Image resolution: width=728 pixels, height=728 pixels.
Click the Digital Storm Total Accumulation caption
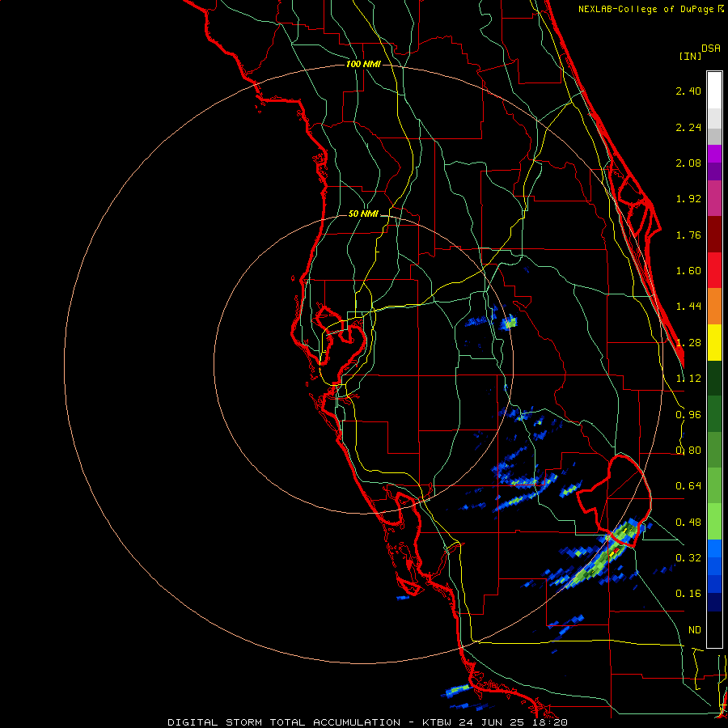[x=367, y=722]
